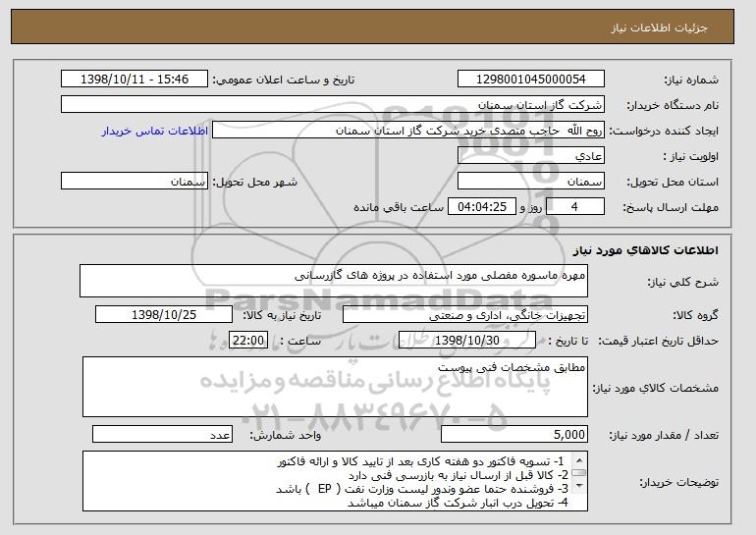The width and height of the screenshot is (756, 535).
Task: Click the buyer notes scrollbar thumb
Action: (x=579, y=473)
